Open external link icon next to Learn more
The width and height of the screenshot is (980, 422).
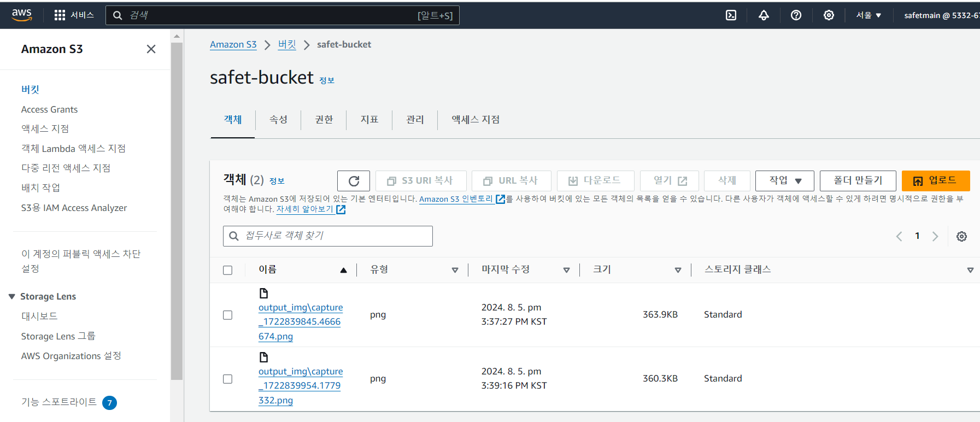tap(341, 209)
